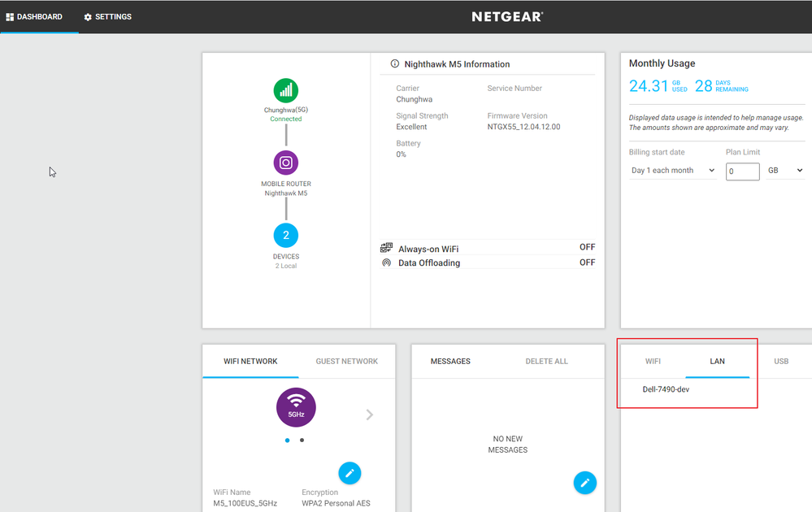
Task: Click the Dashboard grid icon
Action: pyautogui.click(x=9, y=17)
